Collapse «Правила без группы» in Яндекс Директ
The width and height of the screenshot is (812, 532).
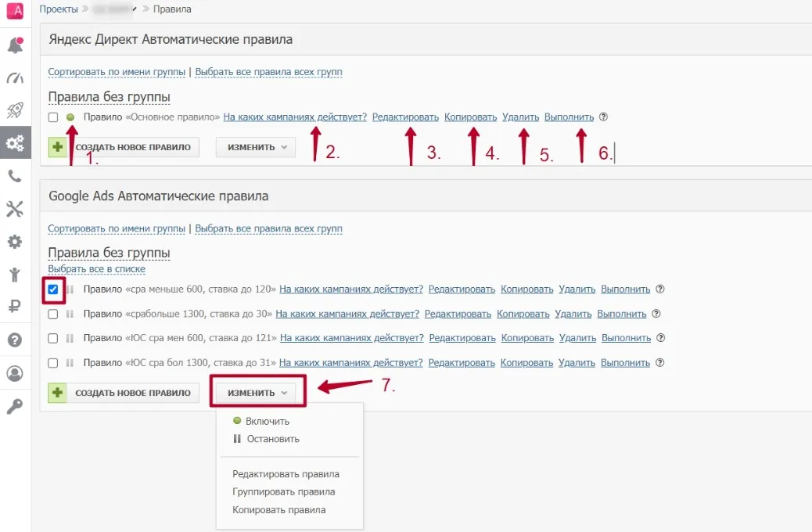pyautogui.click(x=110, y=97)
